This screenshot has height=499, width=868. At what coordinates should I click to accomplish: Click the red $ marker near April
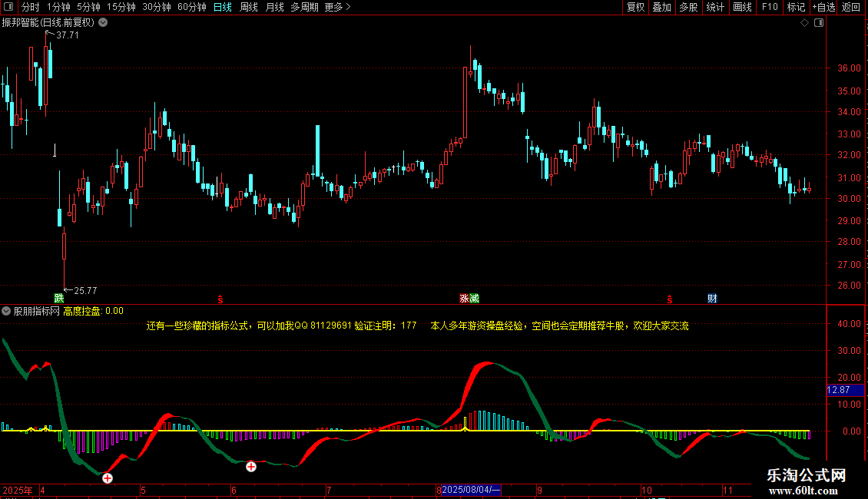click(220, 299)
